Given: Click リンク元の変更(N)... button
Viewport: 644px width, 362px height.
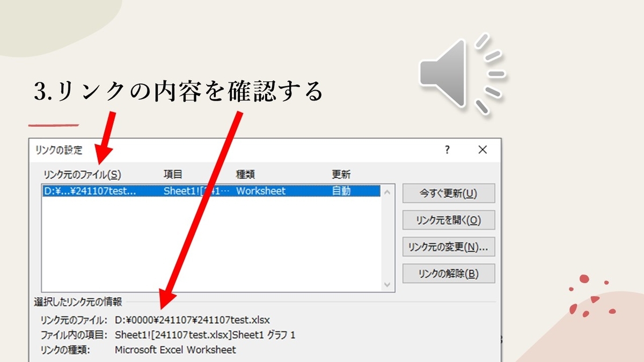Looking at the screenshot, I should pos(449,247).
